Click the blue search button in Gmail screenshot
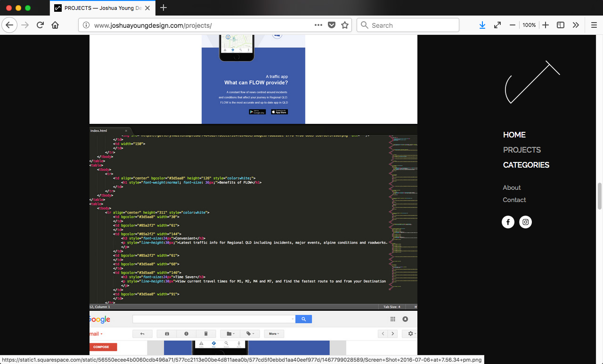Viewport: 603px width, 364px height. coord(303,319)
